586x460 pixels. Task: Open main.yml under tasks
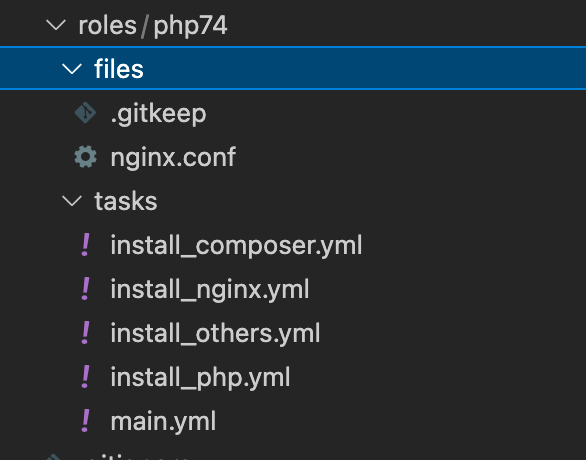tap(163, 422)
